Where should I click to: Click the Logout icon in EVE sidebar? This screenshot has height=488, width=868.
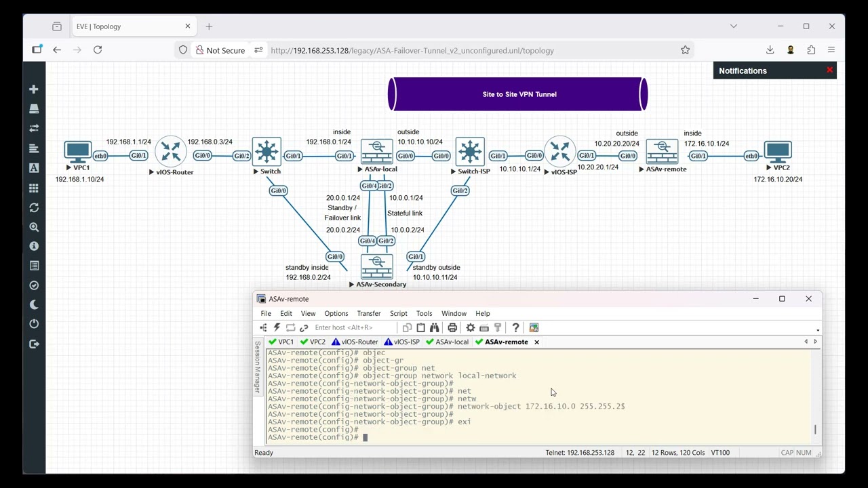pyautogui.click(x=34, y=344)
